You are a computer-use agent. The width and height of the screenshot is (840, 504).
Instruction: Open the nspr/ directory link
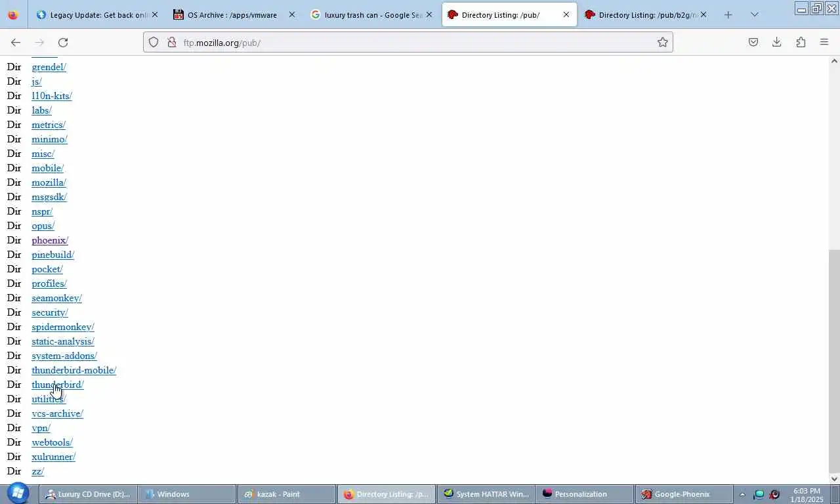42,211
